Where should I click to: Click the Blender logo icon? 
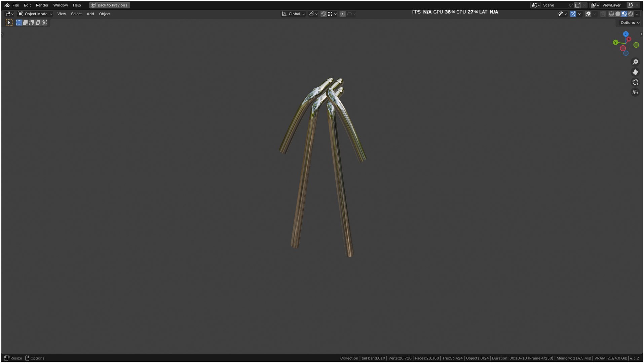(7, 5)
